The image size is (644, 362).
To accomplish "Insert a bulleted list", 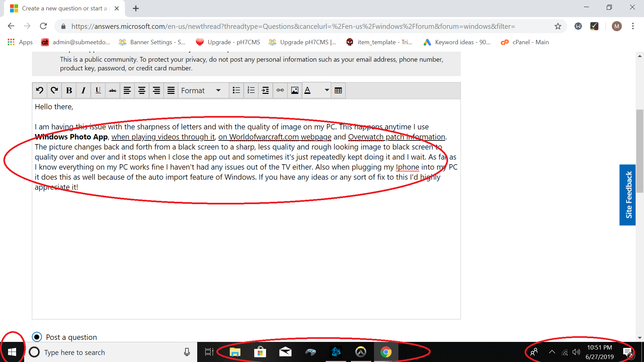I will point(236,90).
